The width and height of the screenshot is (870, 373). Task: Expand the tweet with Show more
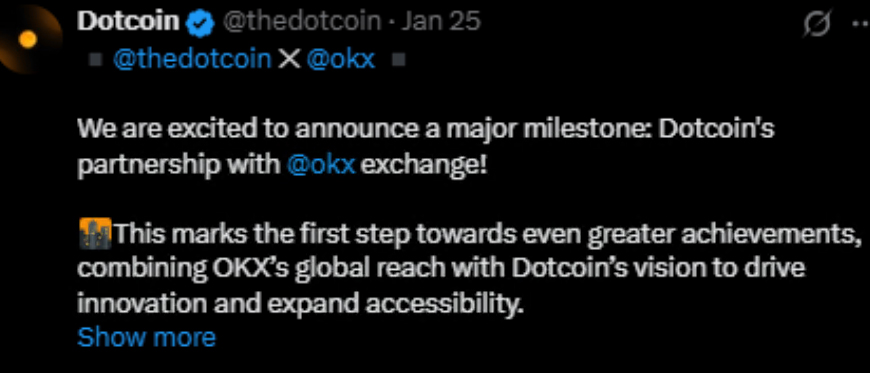coord(146,337)
